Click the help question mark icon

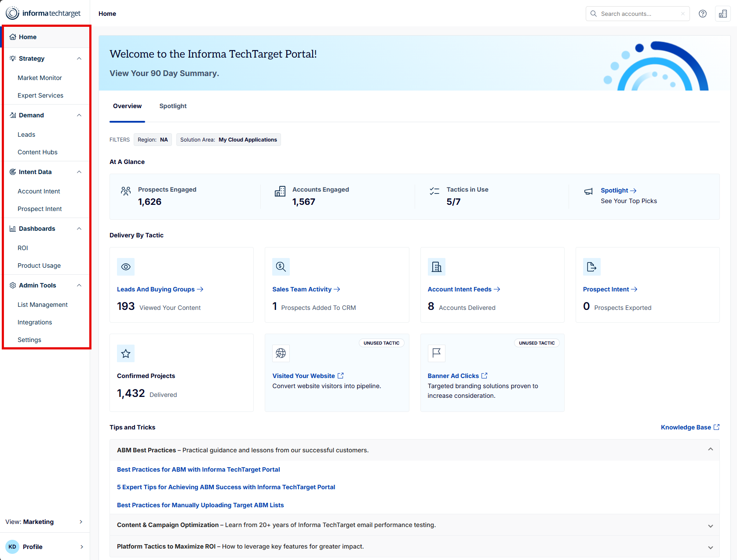[x=703, y=14]
